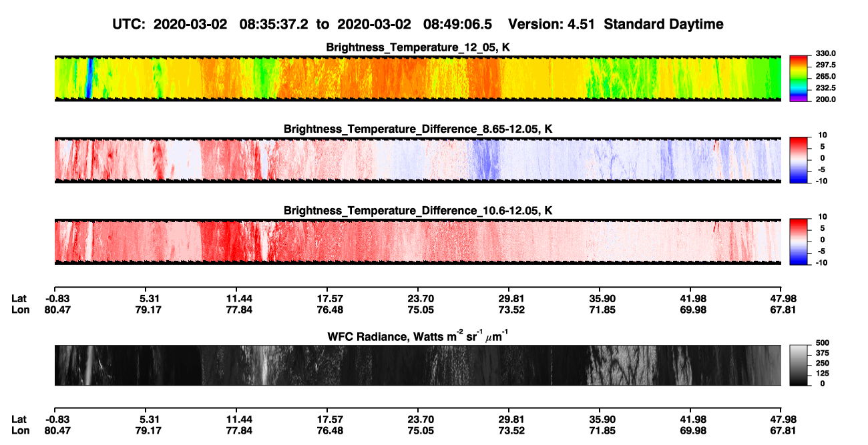Click the Brightness_Temperature_Difference_10.6-12.05 panel title

418,211
